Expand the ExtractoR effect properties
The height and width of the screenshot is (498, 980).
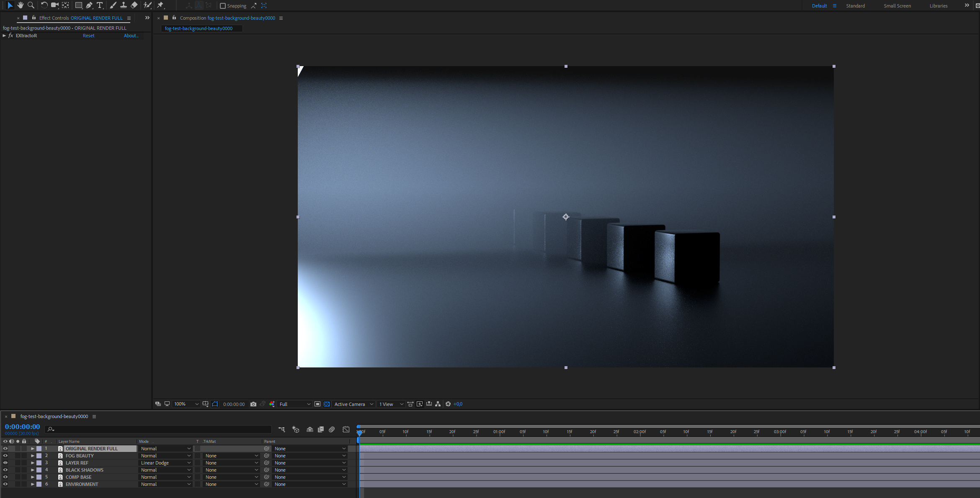(4, 36)
